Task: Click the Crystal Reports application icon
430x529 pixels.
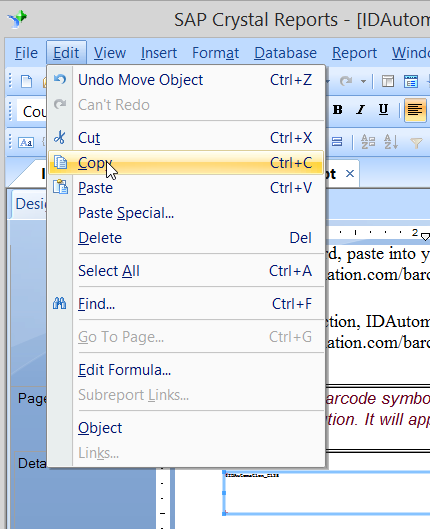Action: 17,19
